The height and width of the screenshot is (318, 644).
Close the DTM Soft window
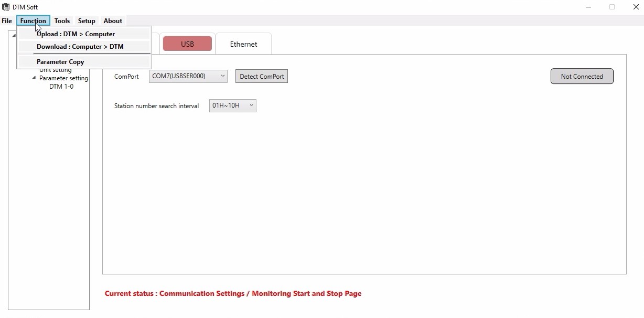tap(636, 7)
